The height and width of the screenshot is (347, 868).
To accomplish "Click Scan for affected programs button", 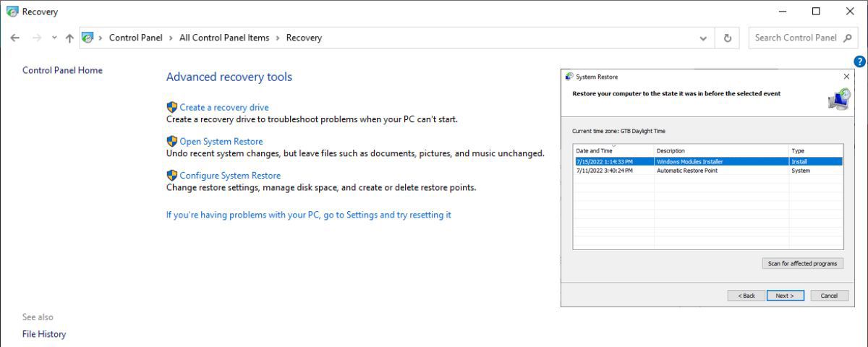I will point(802,264).
